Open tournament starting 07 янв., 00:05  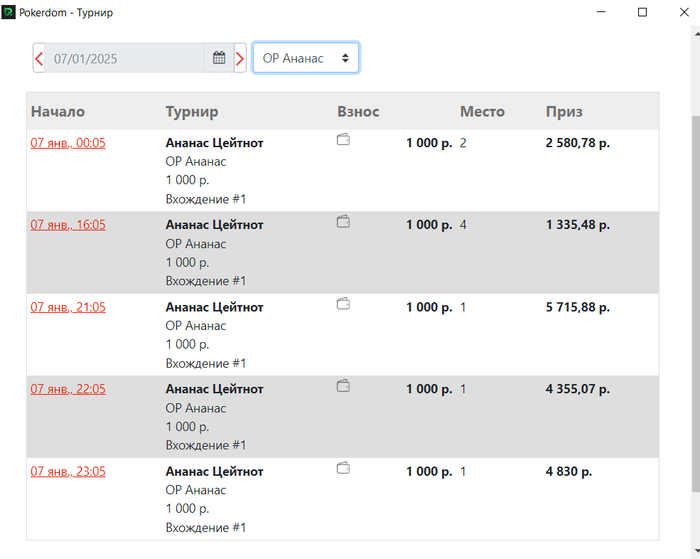click(x=68, y=143)
